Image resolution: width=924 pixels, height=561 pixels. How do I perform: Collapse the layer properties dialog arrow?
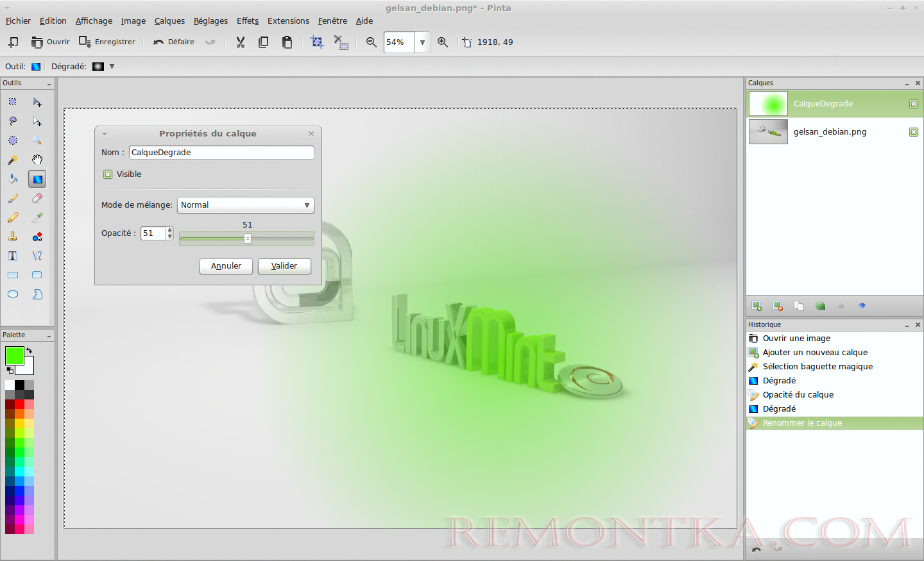(104, 134)
